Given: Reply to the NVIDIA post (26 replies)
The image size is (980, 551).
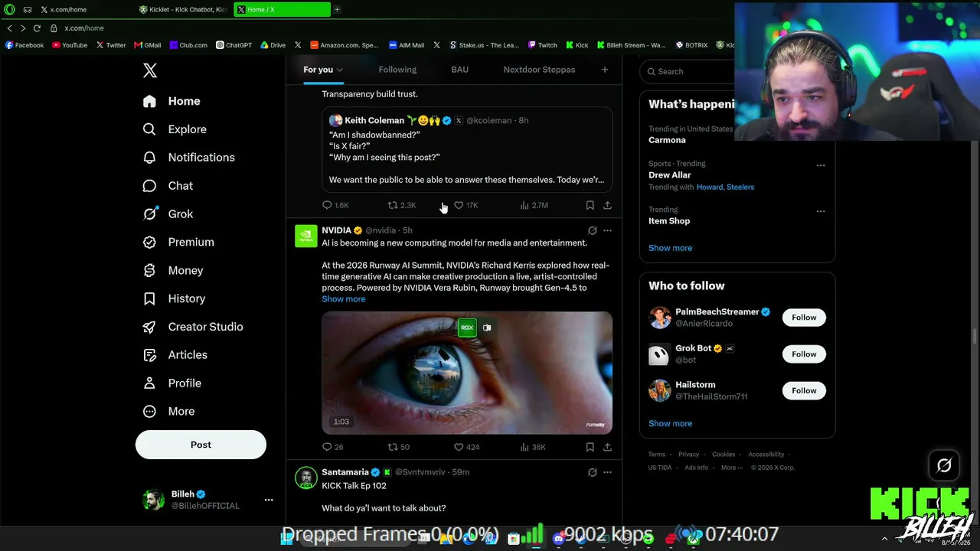Looking at the screenshot, I should pos(333,447).
